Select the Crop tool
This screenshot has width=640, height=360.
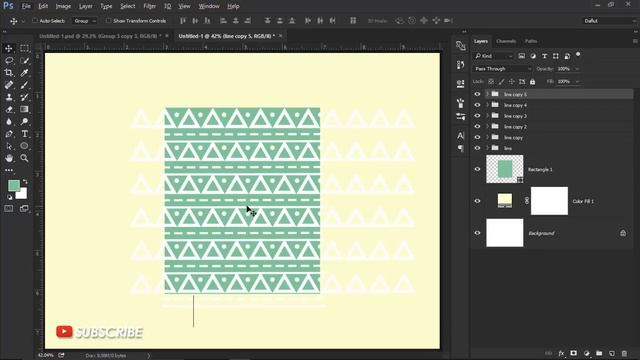[9, 73]
